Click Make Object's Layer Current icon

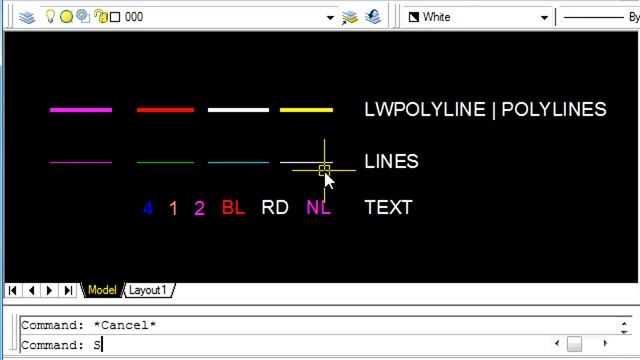[x=349, y=17]
